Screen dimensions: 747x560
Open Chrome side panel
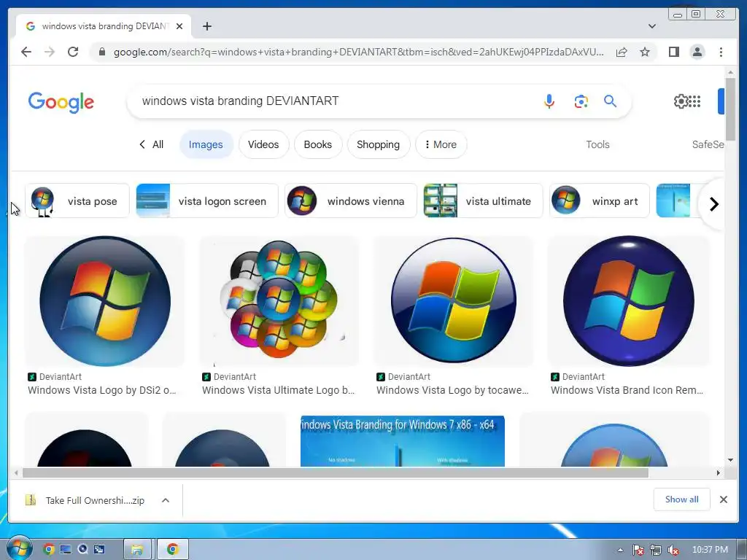coord(673,52)
